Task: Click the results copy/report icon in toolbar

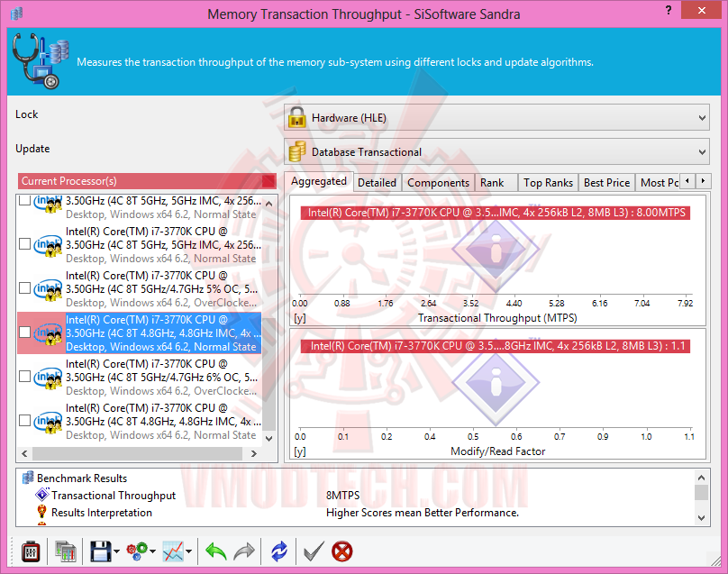Action: 66,551
